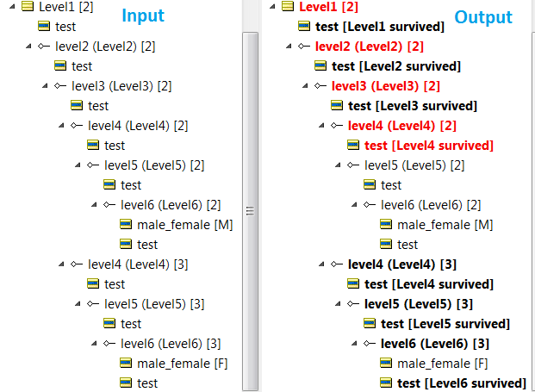This screenshot has width=535, height=392.
Task: Select 'level6 (Level6) [2]' row in Input tree
Action: (171, 205)
